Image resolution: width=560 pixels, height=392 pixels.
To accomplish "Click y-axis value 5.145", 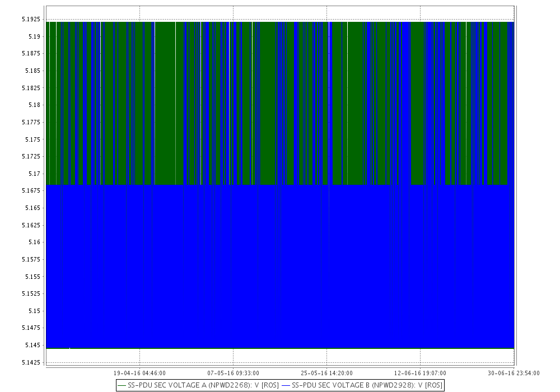I will [33, 345].
